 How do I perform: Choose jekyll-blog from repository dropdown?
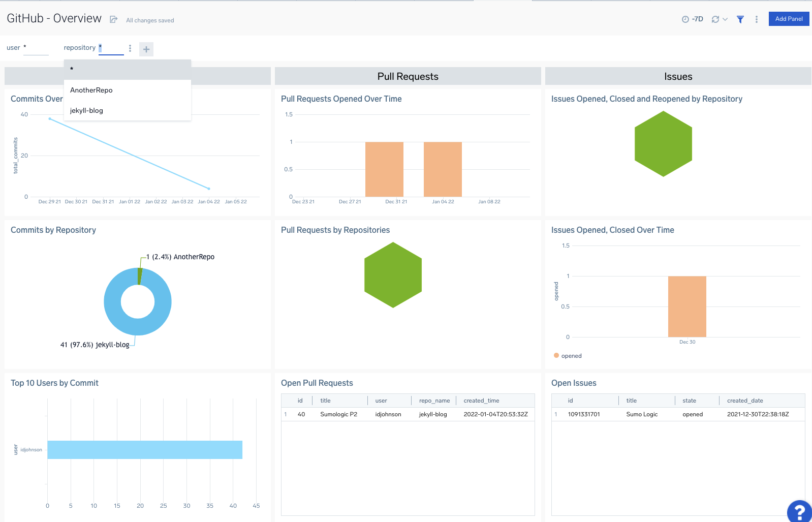click(128, 110)
